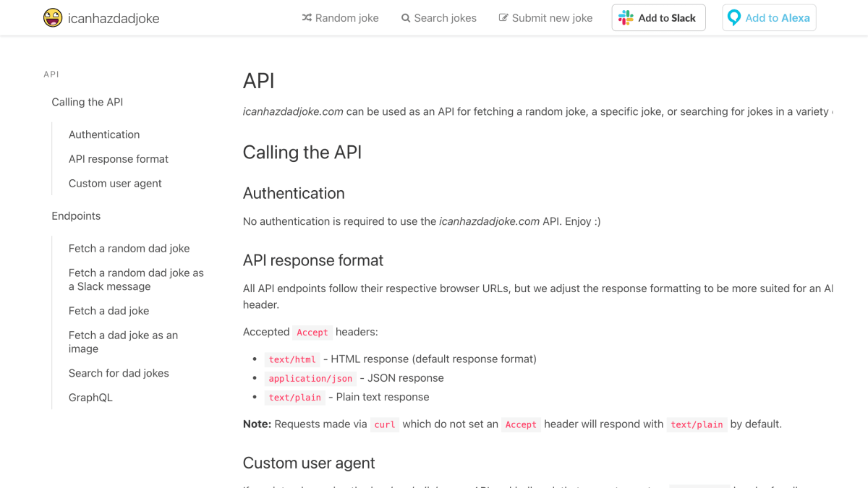This screenshot has height=488, width=868.
Task: Click the pencil icon beside Submit new joke
Action: point(503,18)
